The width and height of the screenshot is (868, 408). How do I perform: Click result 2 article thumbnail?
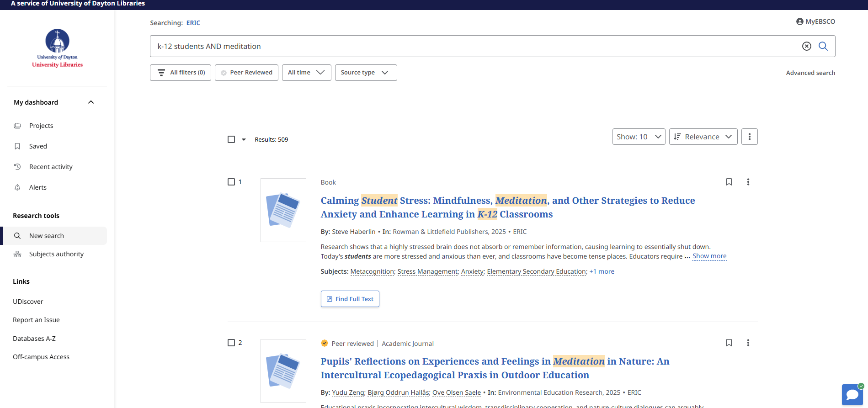point(283,371)
